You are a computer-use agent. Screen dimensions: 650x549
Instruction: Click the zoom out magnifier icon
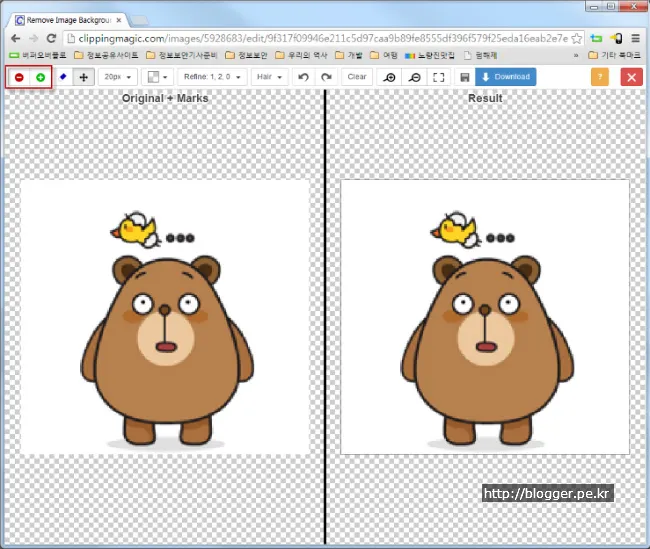[414, 77]
